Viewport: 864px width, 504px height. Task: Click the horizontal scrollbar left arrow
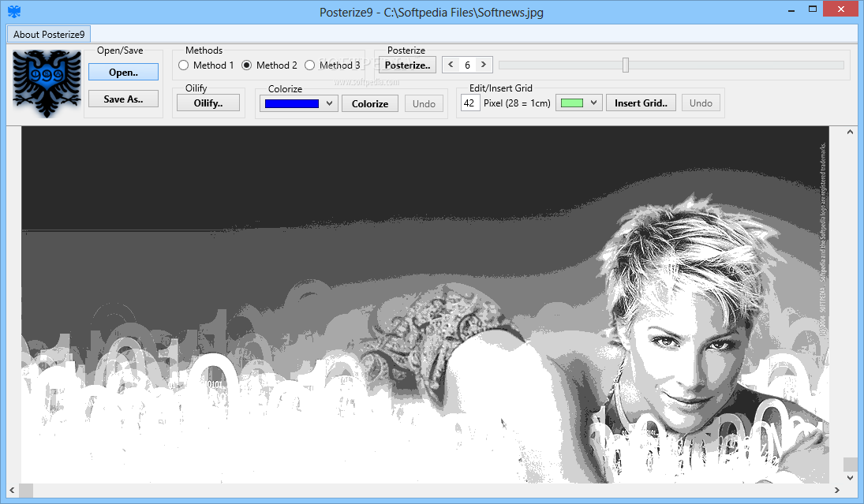click(12, 491)
